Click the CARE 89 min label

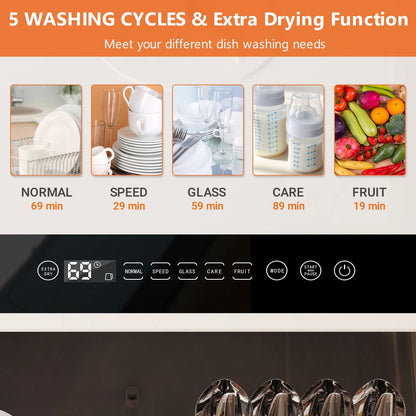[x=288, y=199]
